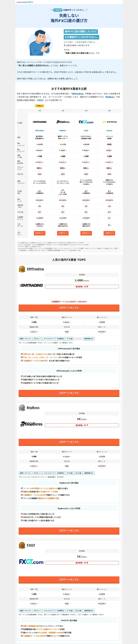Open BigBoss link under its table logo
Viewport: 138px width, 644px height.
pyautogui.click(x=63, y=131)
